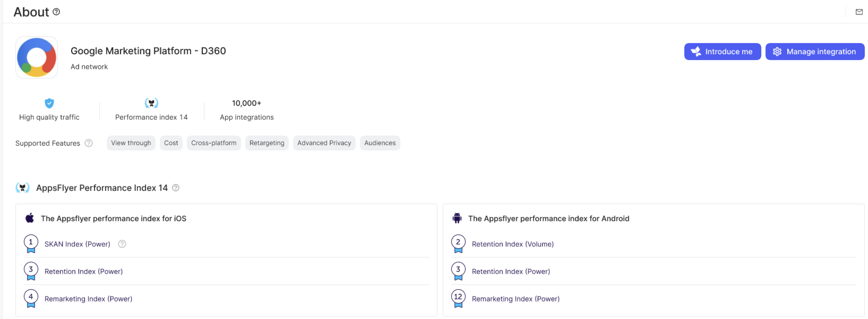Select the Cross-platform feature tag
Image resolution: width=868 pixels, height=319 pixels.
[214, 143]
